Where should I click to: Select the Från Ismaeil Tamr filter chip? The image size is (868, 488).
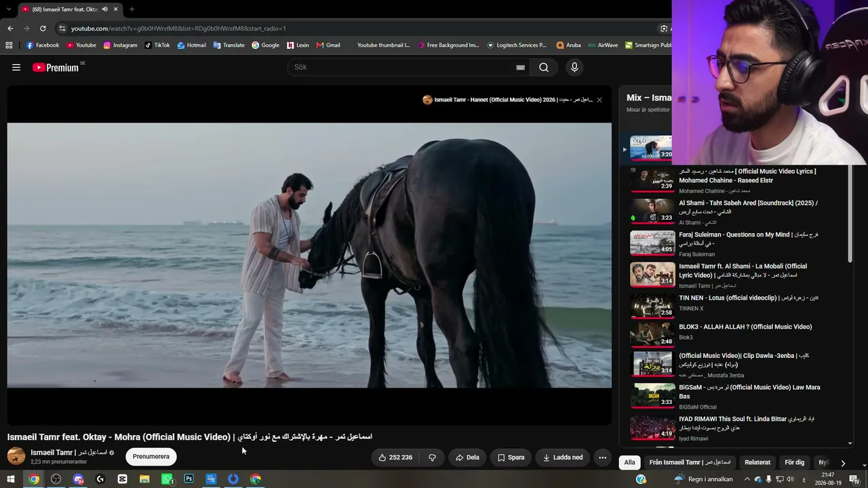tap(690, 462)
